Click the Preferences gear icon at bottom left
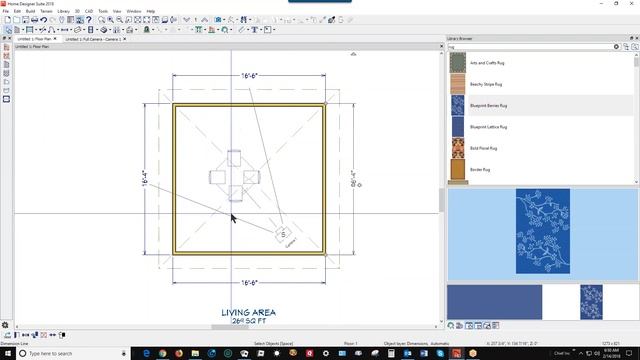Viewport: 640px width, 360px height. coord(5,325)
